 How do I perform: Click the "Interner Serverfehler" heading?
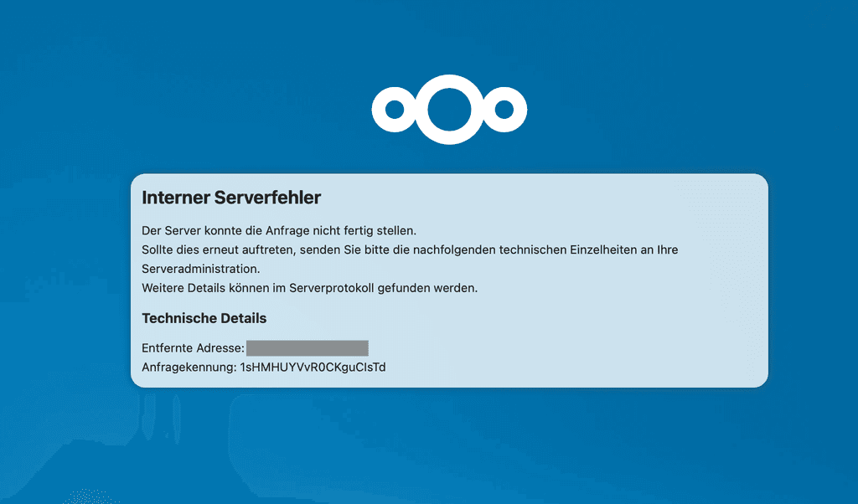(x=231, y=198)
